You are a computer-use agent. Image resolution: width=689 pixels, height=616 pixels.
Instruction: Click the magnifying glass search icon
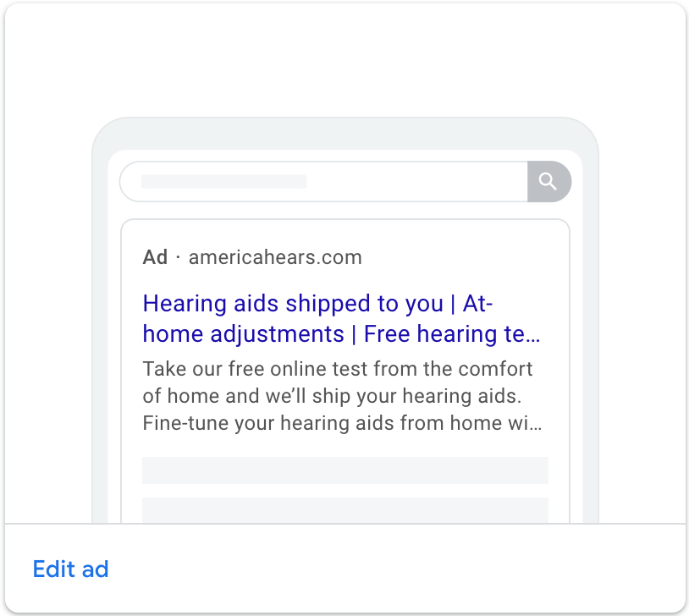click(548, 181)
